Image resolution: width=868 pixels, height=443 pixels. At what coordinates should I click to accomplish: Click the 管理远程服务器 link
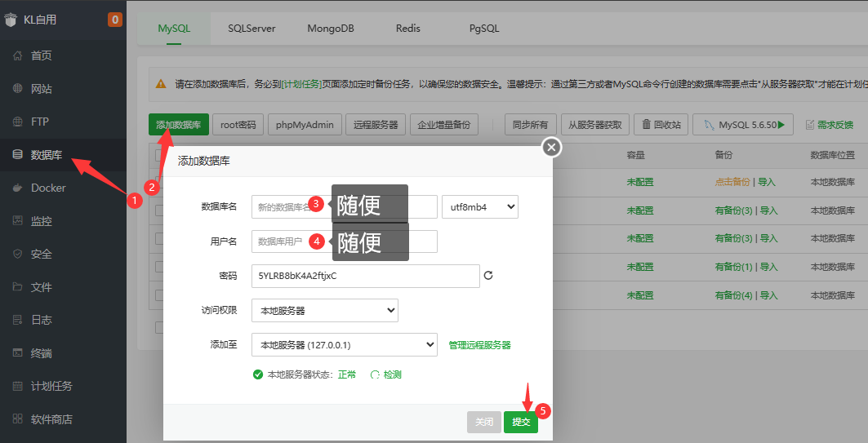click(479, 345)
